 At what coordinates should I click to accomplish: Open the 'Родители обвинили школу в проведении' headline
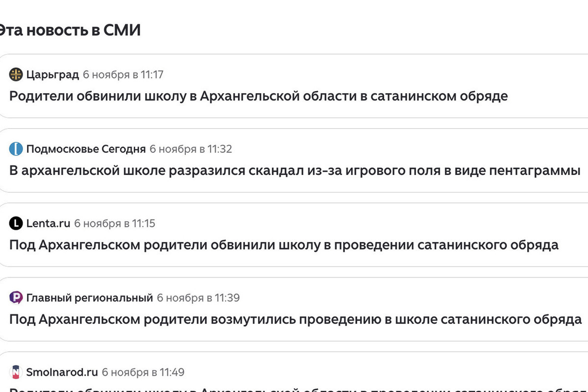coord(284,245)
